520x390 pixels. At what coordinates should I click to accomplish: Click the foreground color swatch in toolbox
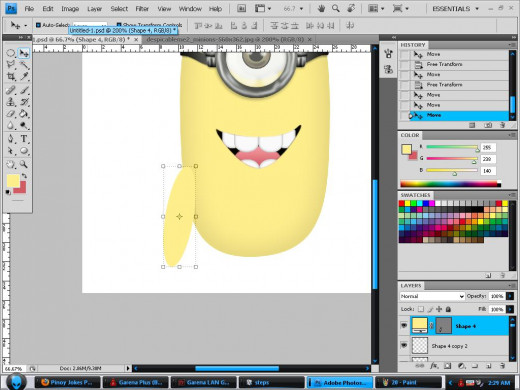[13, 181]
